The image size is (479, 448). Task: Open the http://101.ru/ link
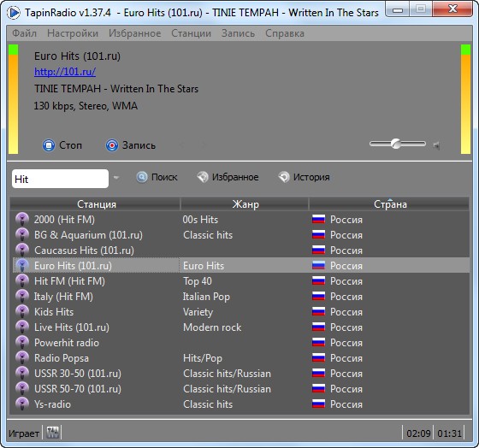(x=65, y=72)
